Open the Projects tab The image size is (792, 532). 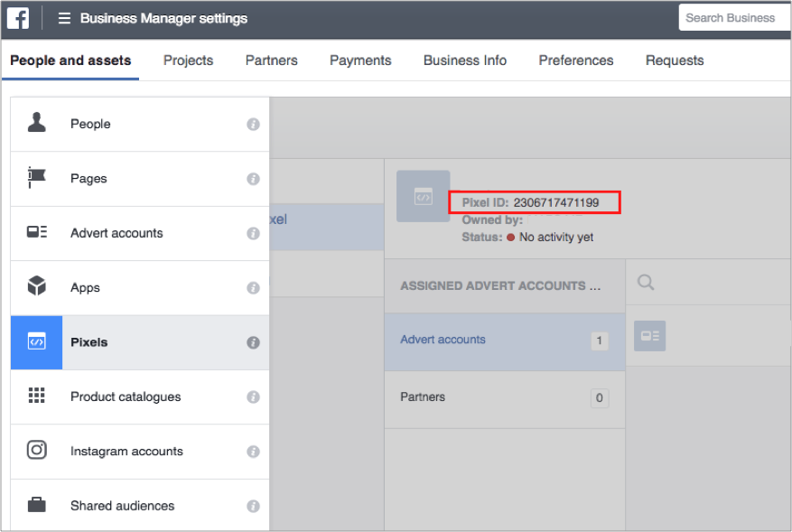(x=189, y=61)
